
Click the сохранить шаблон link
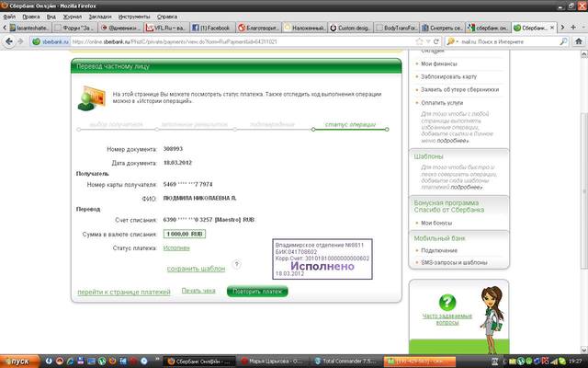tap(196, 269)
